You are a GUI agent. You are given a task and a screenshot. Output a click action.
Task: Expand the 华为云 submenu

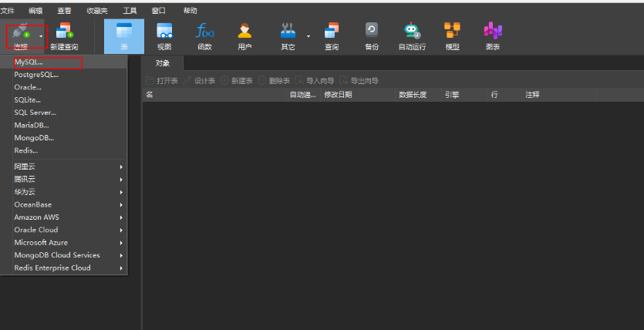click(64, 192)
